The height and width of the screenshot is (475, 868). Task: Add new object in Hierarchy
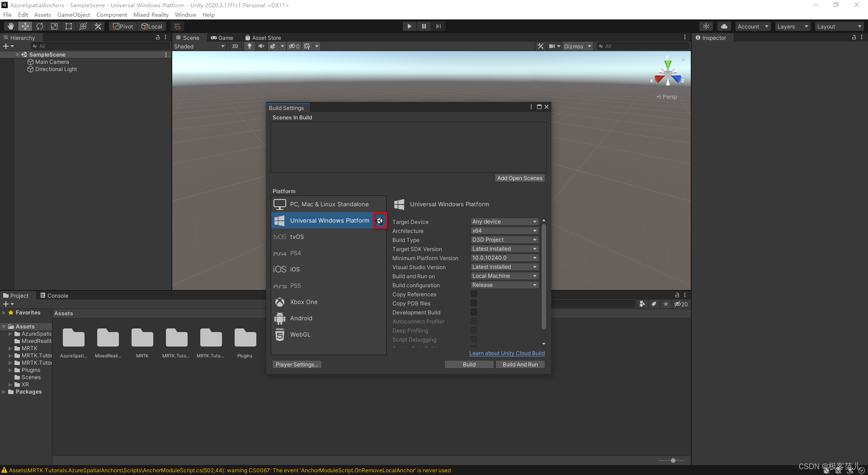click(8, 46)
